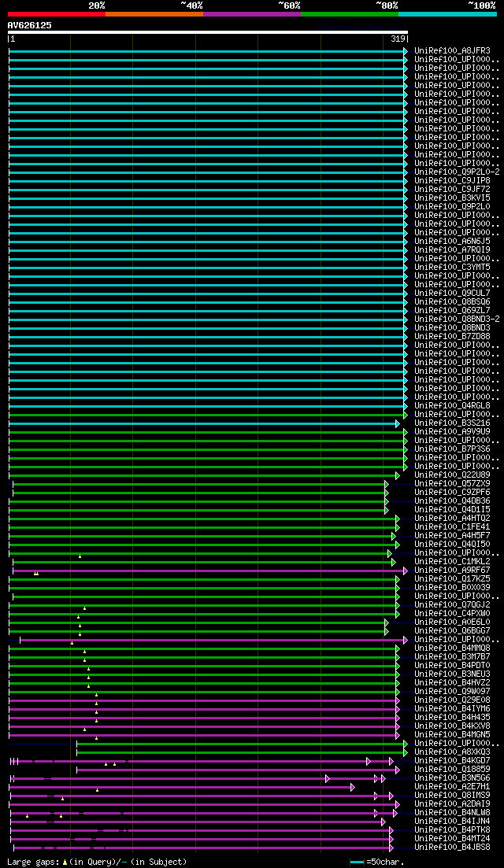Open hit UniRef100_A8JFR3
504x868 pixels.
452,51
